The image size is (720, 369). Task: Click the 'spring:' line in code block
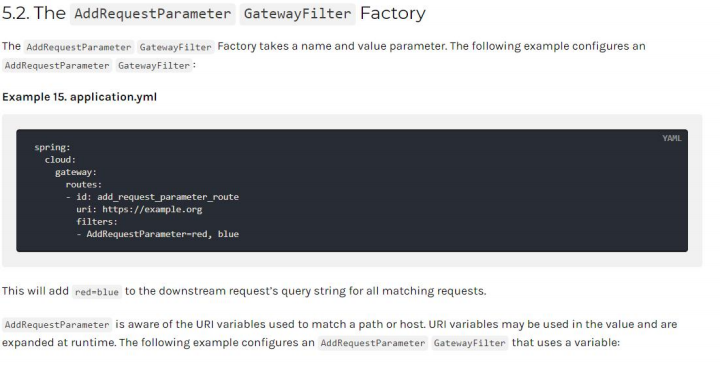[x=52, y=147]
